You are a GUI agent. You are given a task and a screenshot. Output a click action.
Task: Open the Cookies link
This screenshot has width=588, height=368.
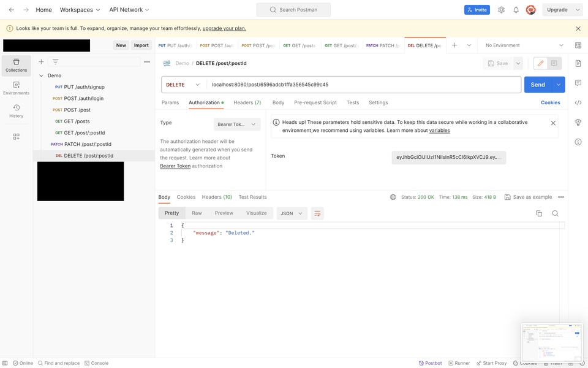[550, 102]
